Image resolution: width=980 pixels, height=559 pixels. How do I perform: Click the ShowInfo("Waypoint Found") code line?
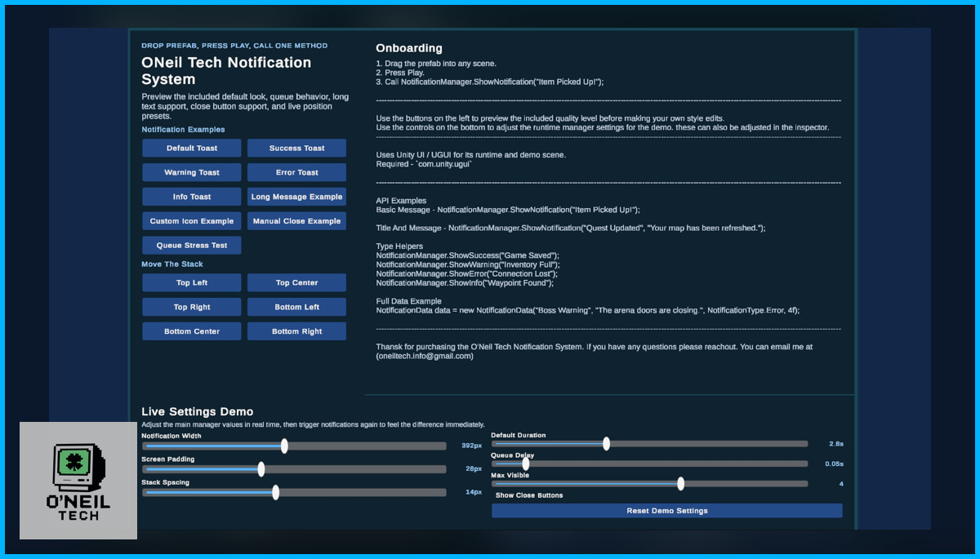465,282
